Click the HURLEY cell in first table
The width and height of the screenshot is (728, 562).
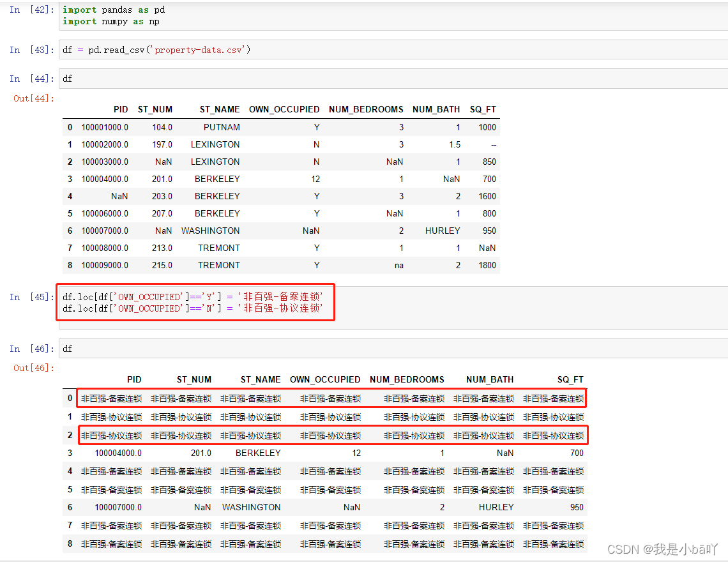[x=443, y=231]
